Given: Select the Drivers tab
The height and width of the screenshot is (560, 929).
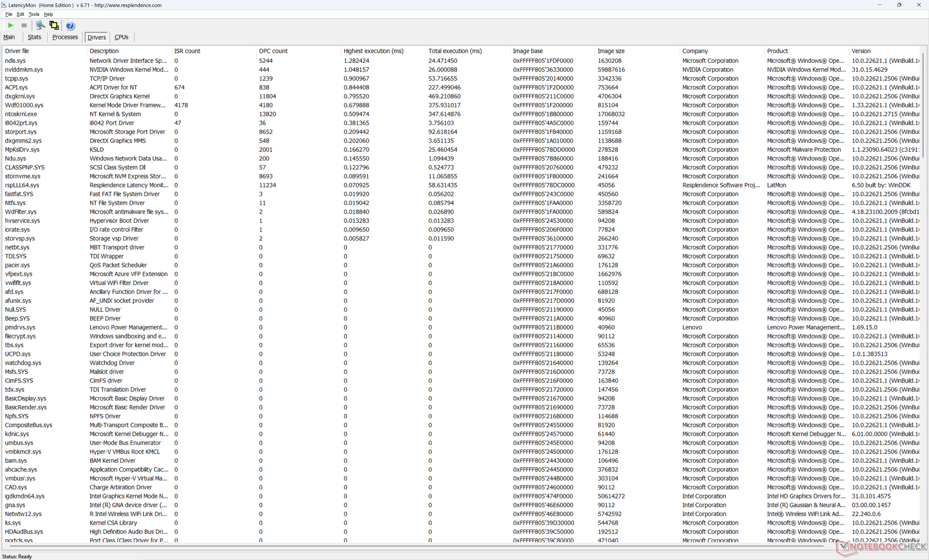Looking at the screenshot, I should click(x=97, y=37).
